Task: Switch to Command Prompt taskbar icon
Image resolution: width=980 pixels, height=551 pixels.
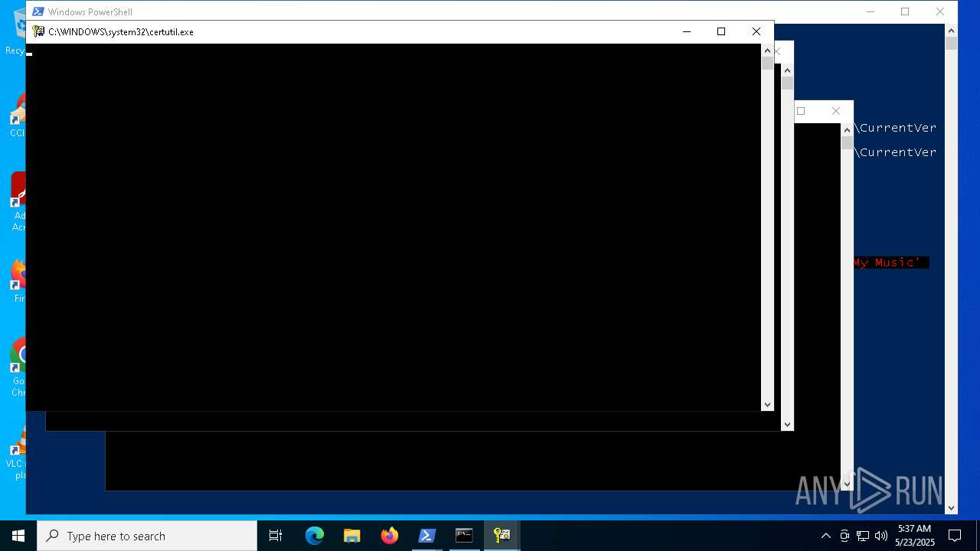Action: click(465, 536)
